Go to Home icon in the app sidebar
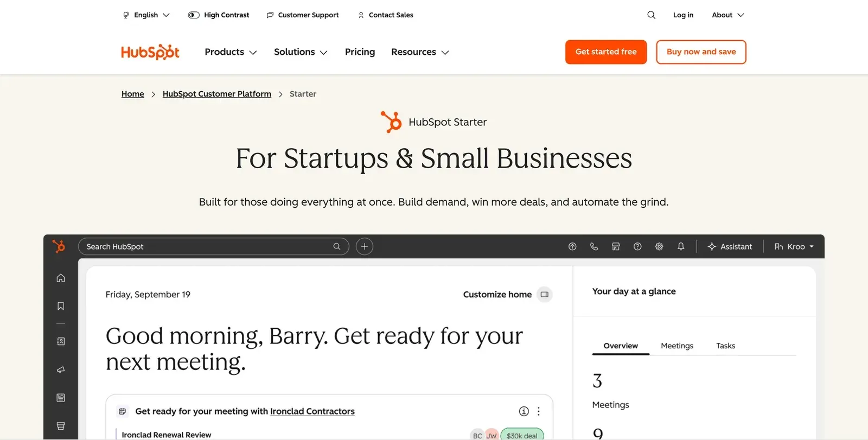The width and height of the screenshot is (868, 440). click(x=61, y=278)
